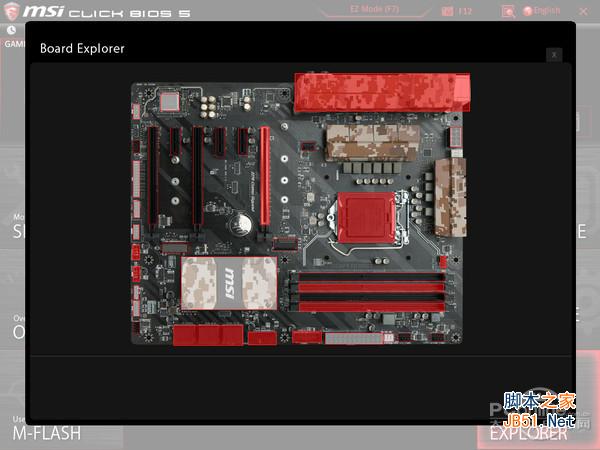This screenshot has height=450, width=600.
Task: Select the highlighted audio chip at board corner
Action: [170, 101]
